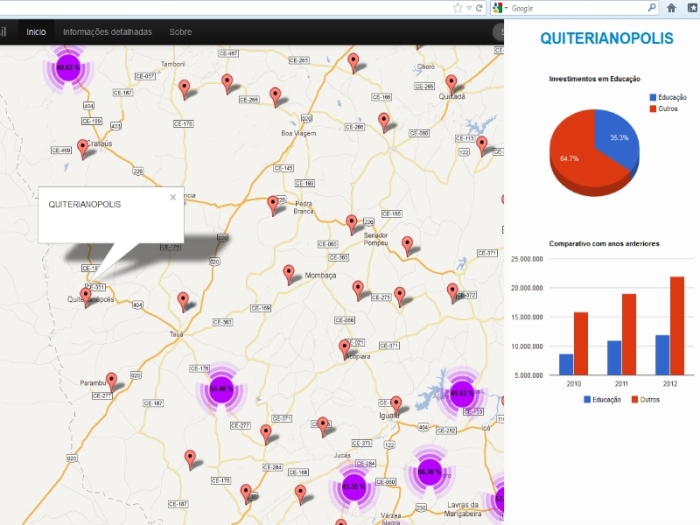
Task: Open Google search engine dropdown
Action: coord(500,8)
